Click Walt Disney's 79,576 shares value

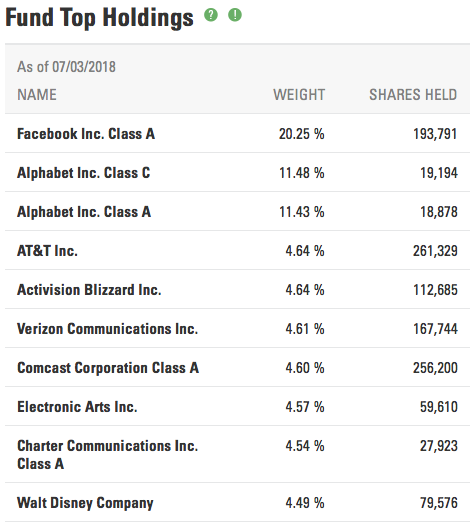tap(438, 503)
